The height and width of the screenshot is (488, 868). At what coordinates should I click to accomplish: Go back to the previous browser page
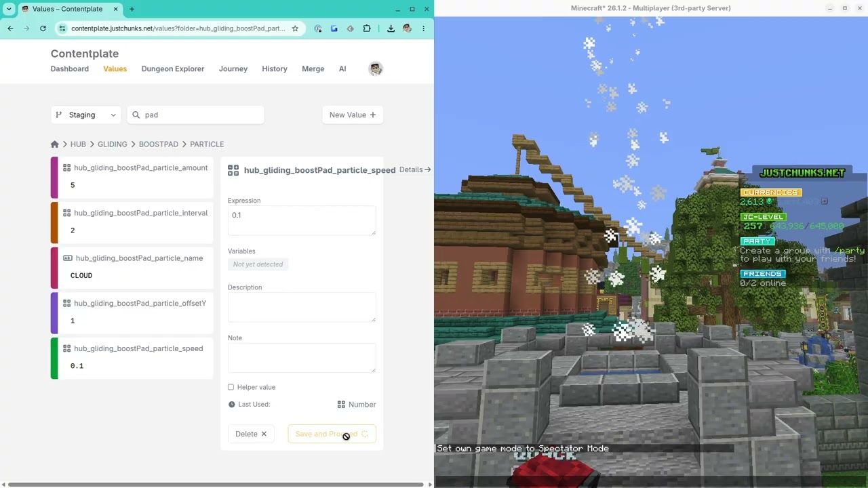pyautogui.click(x=10, y=28)
